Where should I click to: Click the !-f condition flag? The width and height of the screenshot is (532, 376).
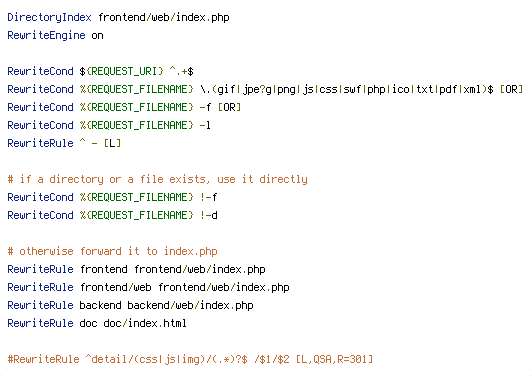(208, 197)
